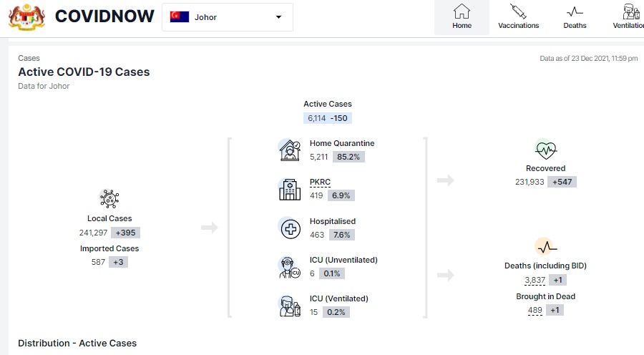Open the Johor state dropdown
This screenshot has height=355, width=644.
click(227, 17)
